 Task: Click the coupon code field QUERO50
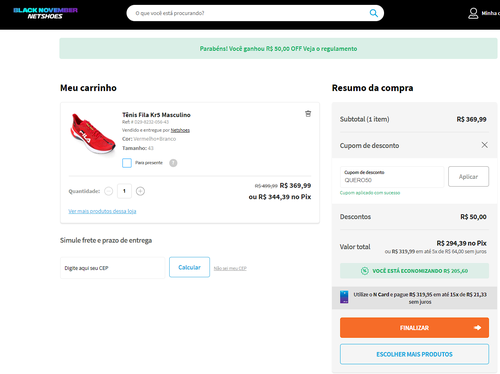pyautogui.click(x=392, y=177)
